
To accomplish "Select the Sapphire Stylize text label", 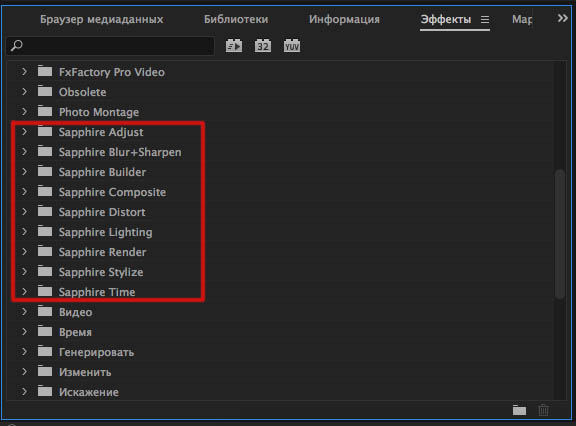I will pos(101,272).
